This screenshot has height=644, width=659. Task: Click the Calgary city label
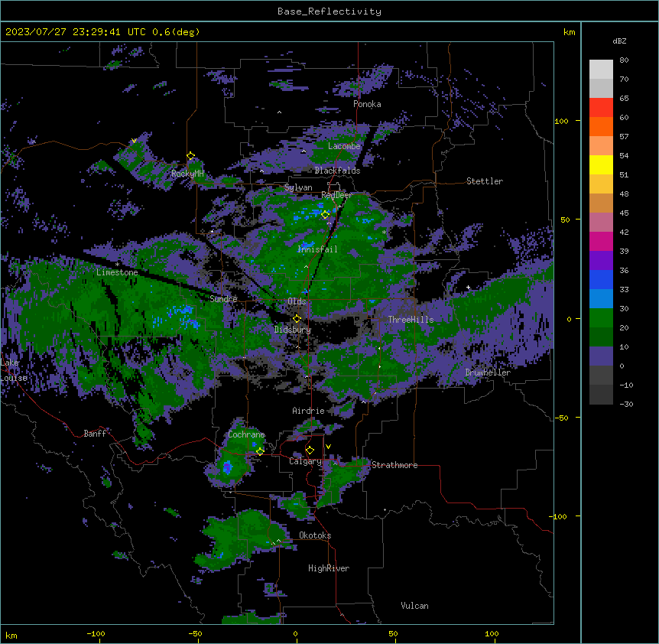[305, 461]
